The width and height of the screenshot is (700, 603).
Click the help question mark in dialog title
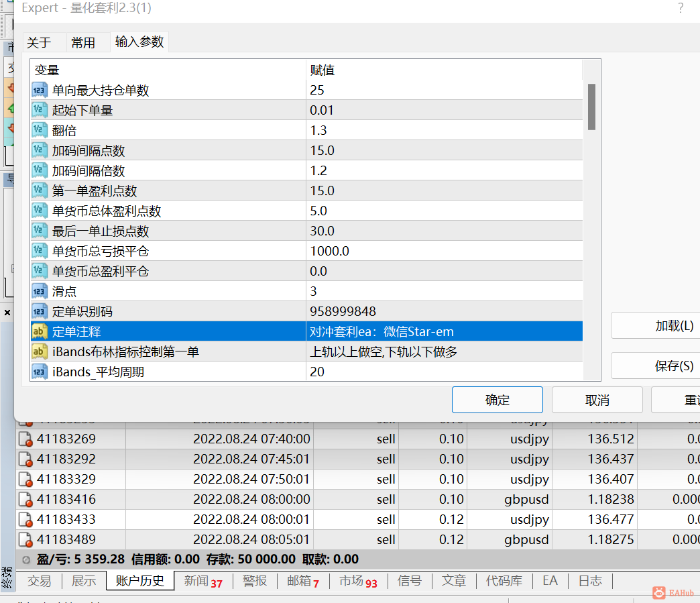(x=681, y=8)
